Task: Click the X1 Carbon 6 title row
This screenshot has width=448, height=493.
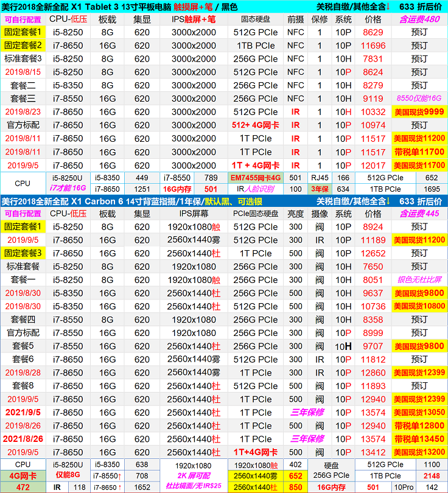Action: point(224,201)
